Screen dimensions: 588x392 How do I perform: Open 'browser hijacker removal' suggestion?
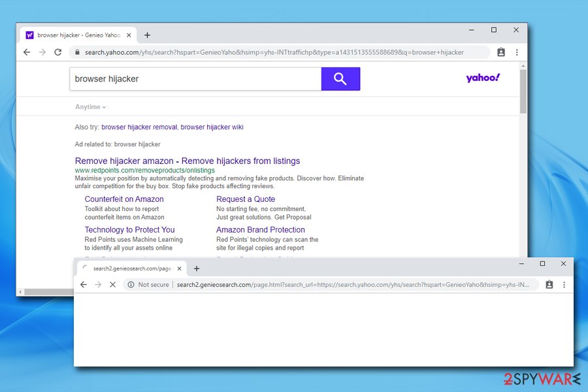point(139,127)
